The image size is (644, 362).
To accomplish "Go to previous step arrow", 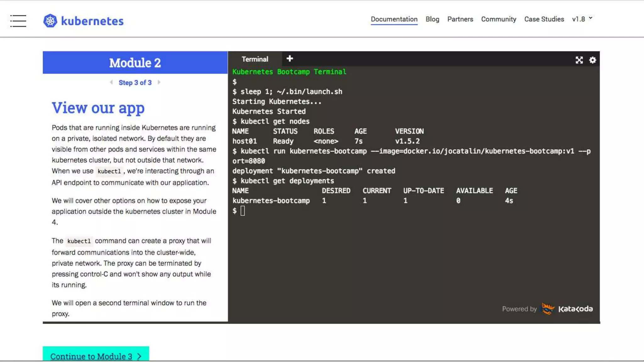I will (x=111, y=82).
